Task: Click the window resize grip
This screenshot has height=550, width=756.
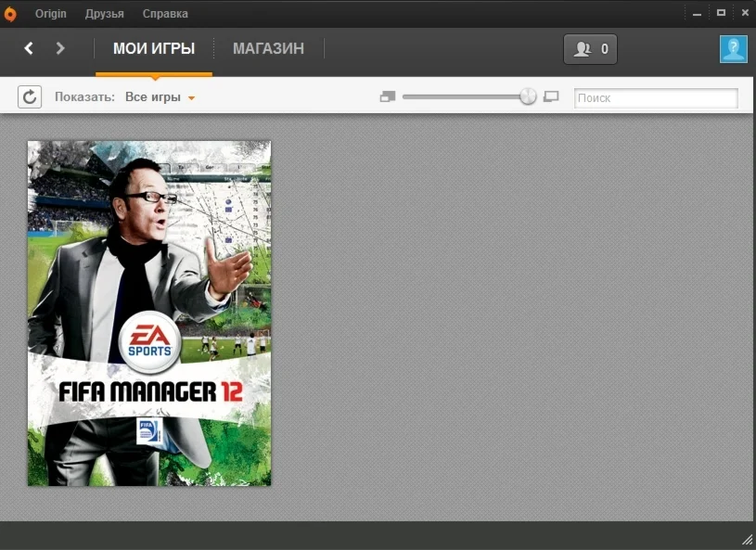Action: pyautogui.click(x=747, y=541)
